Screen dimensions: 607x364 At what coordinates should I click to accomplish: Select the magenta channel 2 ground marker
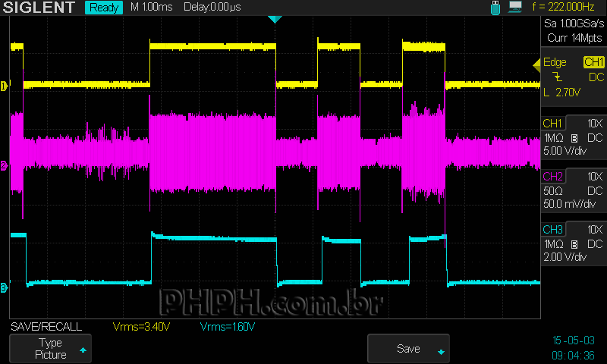point(4,165)
